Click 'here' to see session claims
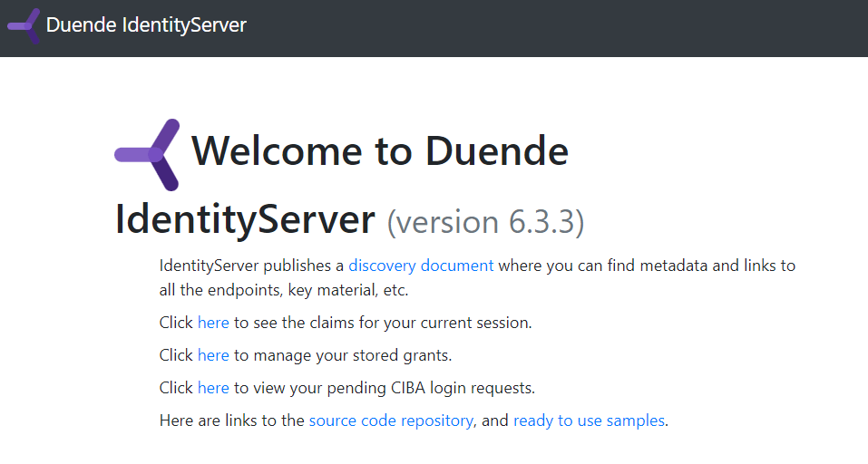The image size is (868, 464). coord(213,323)
